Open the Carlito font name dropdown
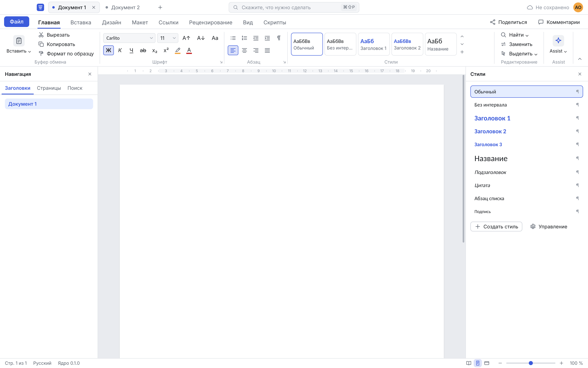The height and width of the screenshot is (368, 588). [x=129, y=38]
